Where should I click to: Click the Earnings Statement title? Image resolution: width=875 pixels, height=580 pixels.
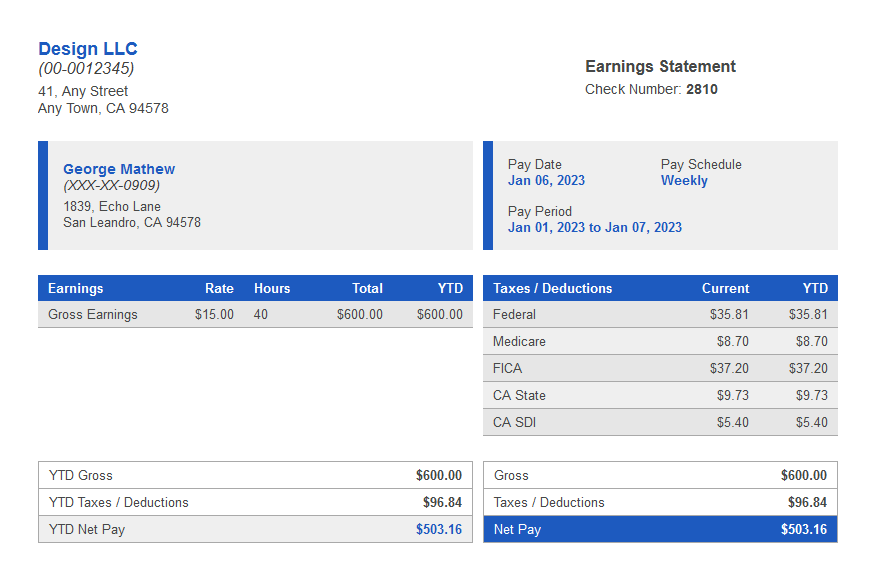tap(660, 66)
